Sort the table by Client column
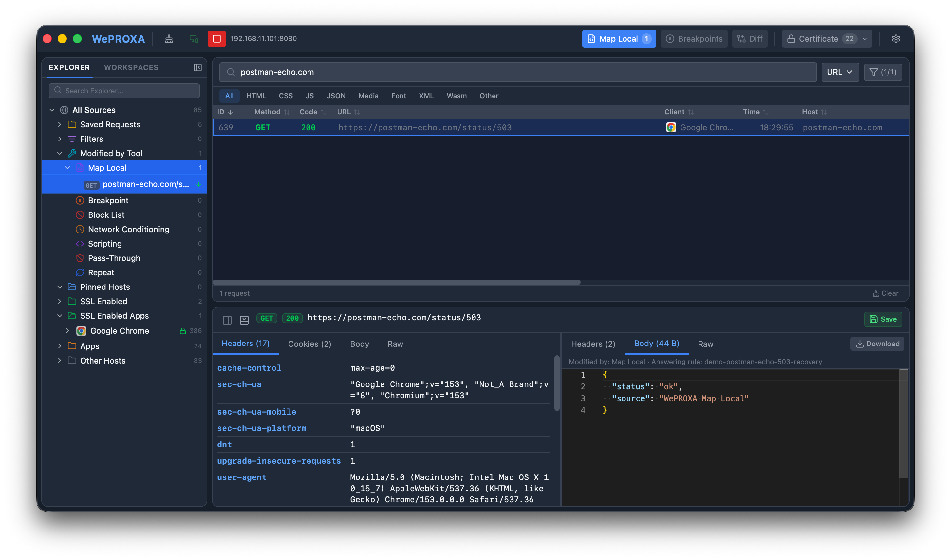This screenshot has width=951, height=560. coord(679,112)
